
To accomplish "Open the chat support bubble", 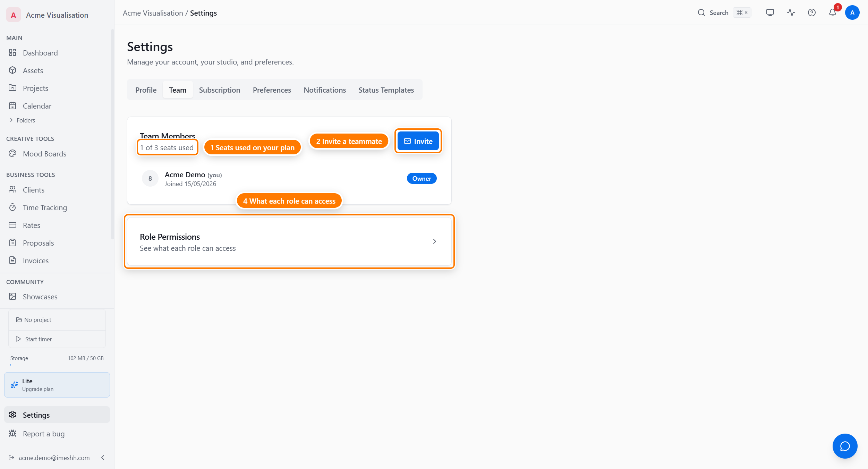I will click(x=845, y=446).
